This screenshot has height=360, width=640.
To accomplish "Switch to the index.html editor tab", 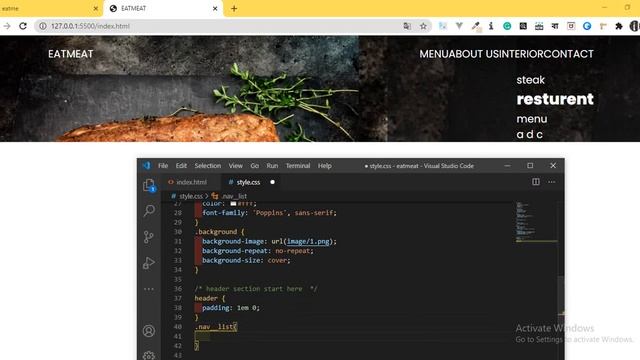I will [x=191, y=182].
